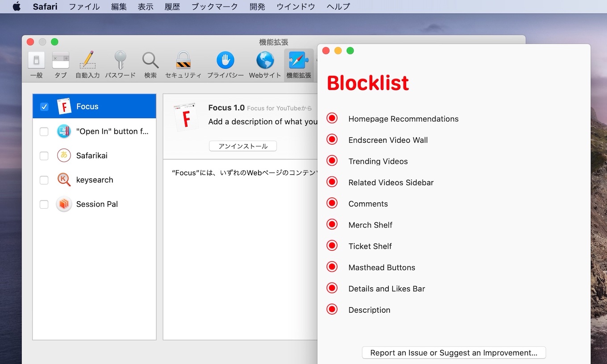Open the General preferences pane icon
Image resolution: width=607 pixels, height=364 pixels.
pos(37,60)
